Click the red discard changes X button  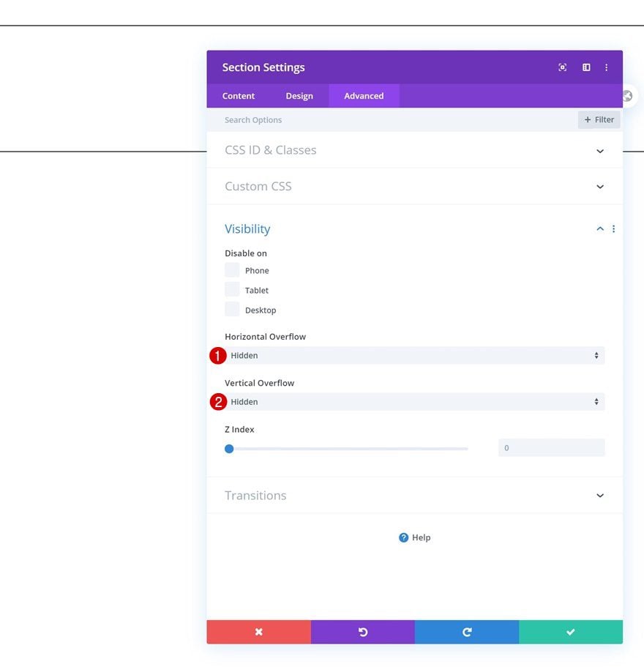point(259,632)
